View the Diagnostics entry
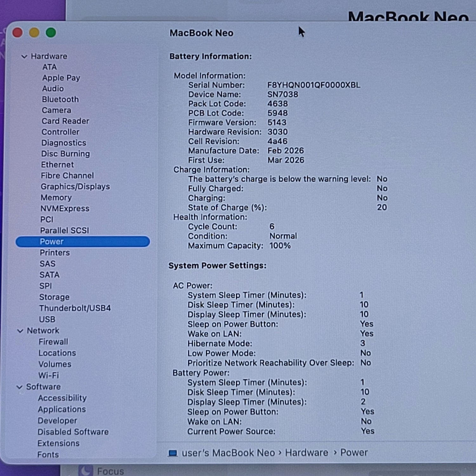 click(64, 143)
